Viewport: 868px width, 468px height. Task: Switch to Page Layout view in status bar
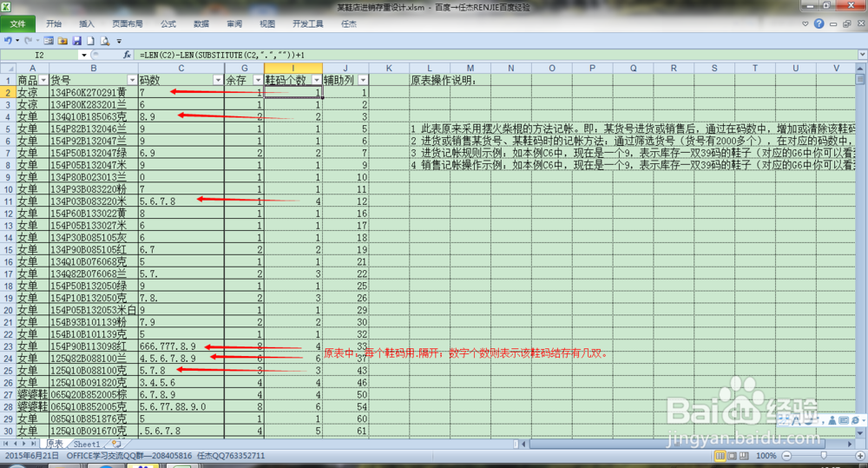[732, 455]
